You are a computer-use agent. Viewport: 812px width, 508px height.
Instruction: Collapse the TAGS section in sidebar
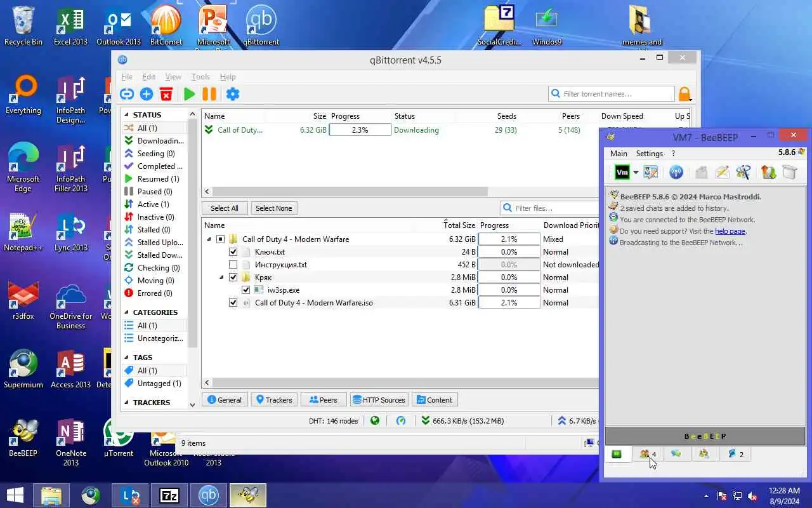point(127,358)
